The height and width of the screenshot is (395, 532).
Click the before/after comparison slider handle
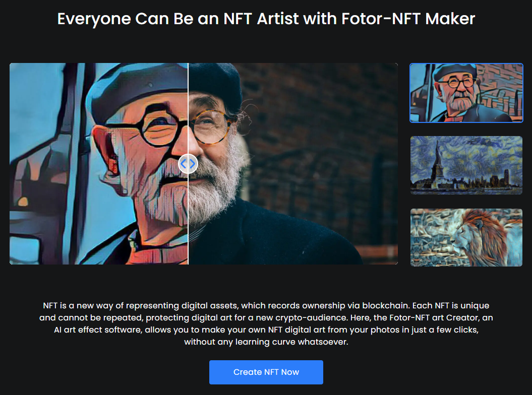coord(188,164)
